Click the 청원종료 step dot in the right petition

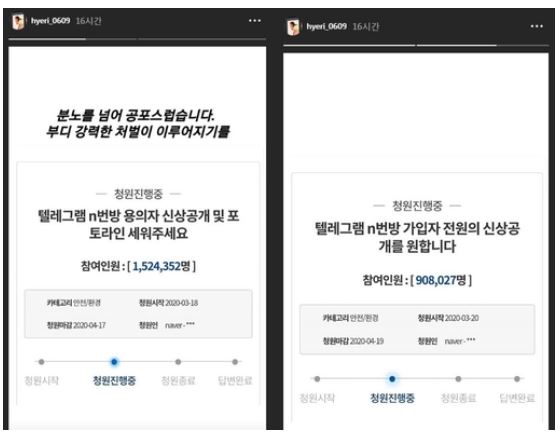[458, 379]
